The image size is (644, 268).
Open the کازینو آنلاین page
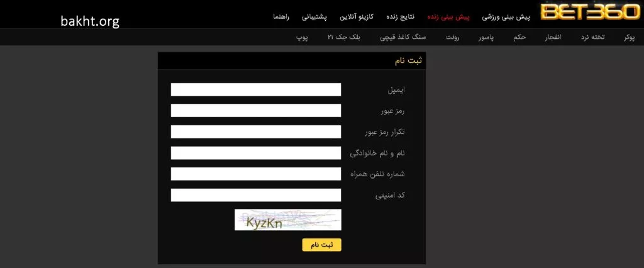click(x=357, y=15)
